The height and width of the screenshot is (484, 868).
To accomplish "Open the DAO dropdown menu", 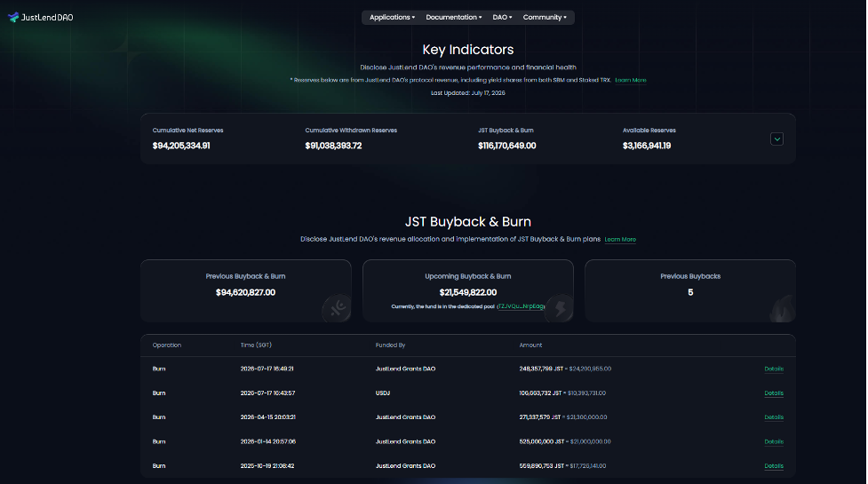I will click(502, 17).
